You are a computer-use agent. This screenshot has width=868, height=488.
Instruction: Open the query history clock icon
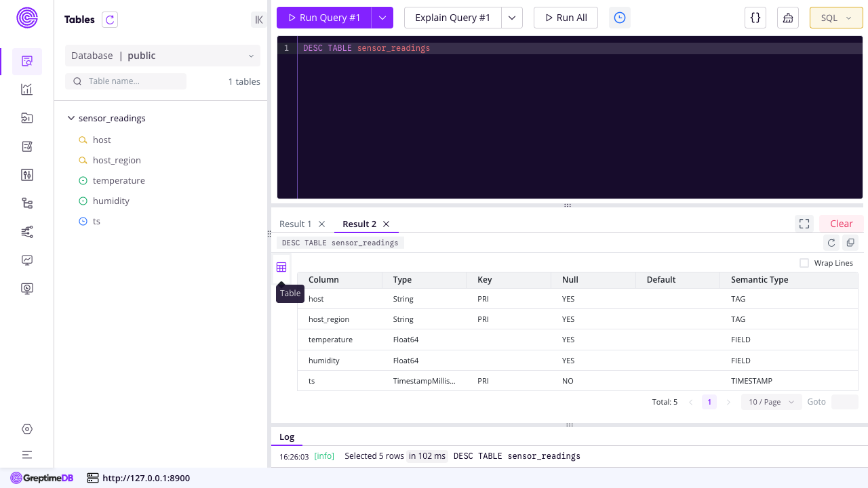click(x=620, y=18)
